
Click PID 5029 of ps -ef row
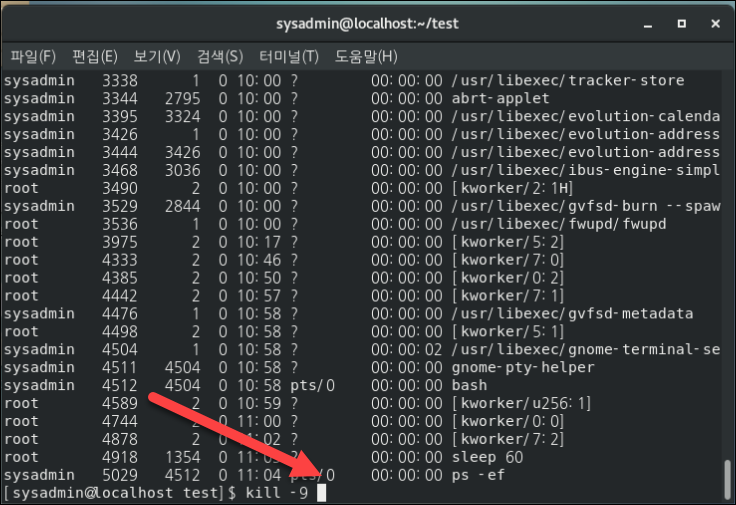point(120,475)
